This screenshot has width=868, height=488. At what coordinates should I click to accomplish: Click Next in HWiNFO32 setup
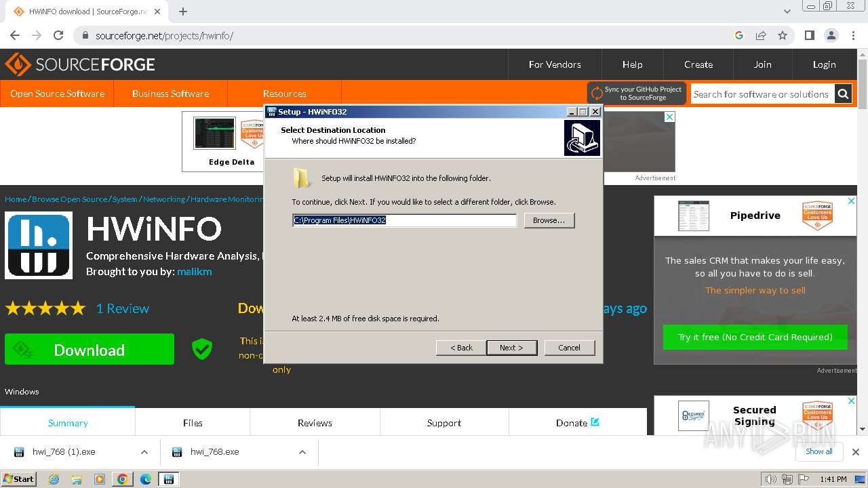[512, 348]
